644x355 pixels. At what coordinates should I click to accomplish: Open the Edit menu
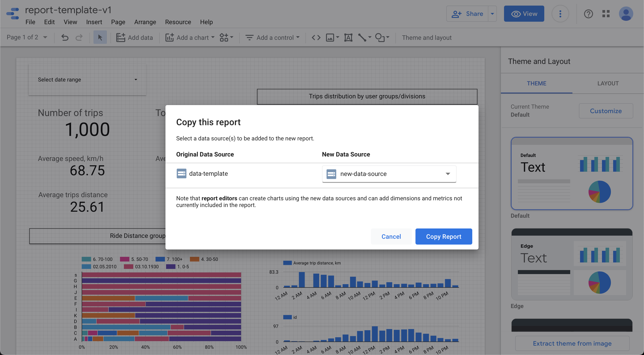point(49,22)
